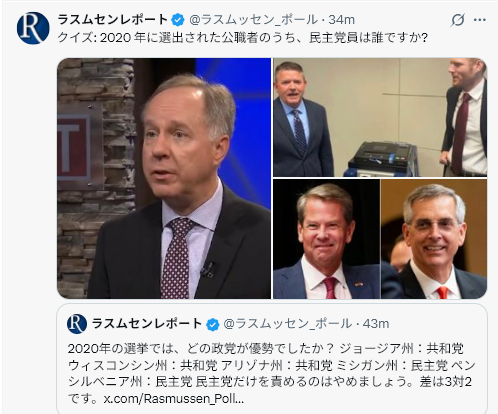
Task: Open the quoted tweet body text
Action: [x=271, y=373]
